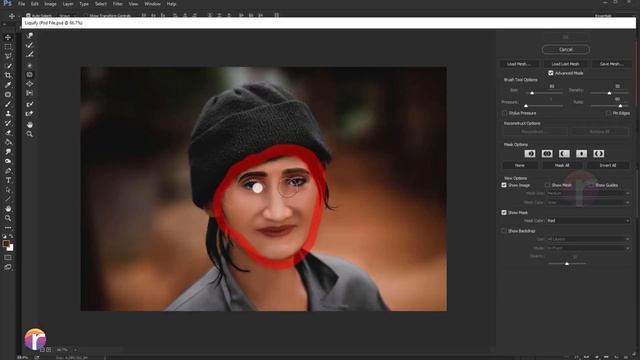Open the Window menu
The image size is (640, 360).
coord(152,4)
